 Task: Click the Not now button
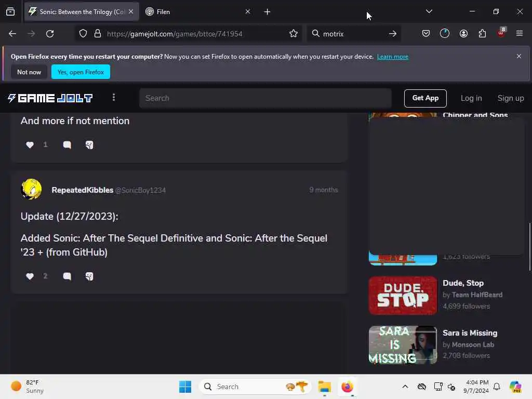click(29, 72)
